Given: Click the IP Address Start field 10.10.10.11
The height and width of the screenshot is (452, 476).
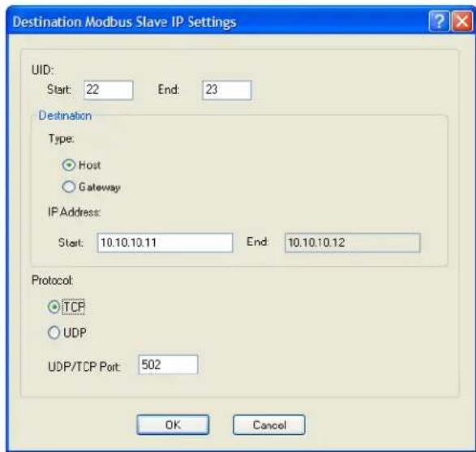Looking at the screenshot, I should pos(165,243).
